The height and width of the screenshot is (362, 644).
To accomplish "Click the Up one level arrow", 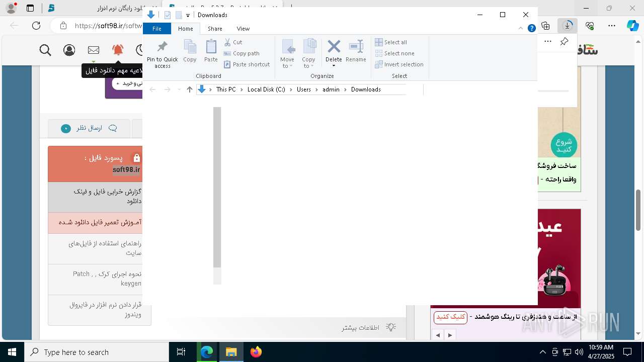I will point(190,89).
